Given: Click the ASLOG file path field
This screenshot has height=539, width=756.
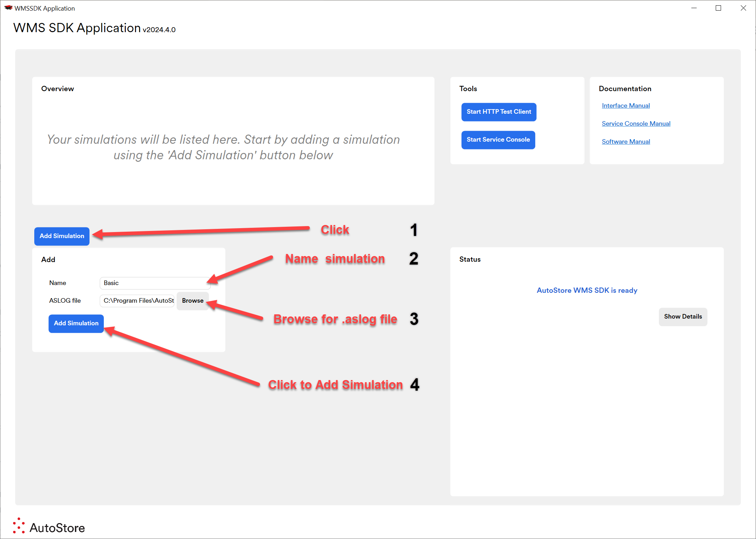Looking at the screenshot, I should coord(137,301).
